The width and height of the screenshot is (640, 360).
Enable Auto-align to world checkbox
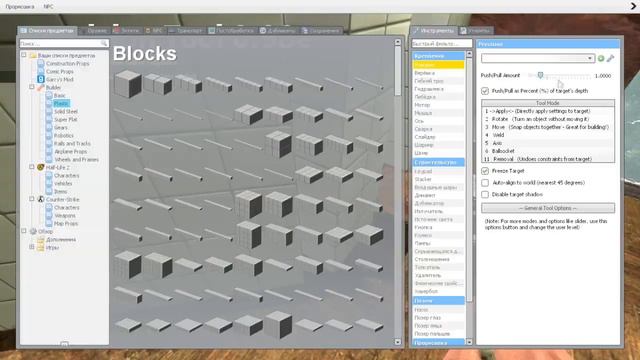click(x=485, y=183)
